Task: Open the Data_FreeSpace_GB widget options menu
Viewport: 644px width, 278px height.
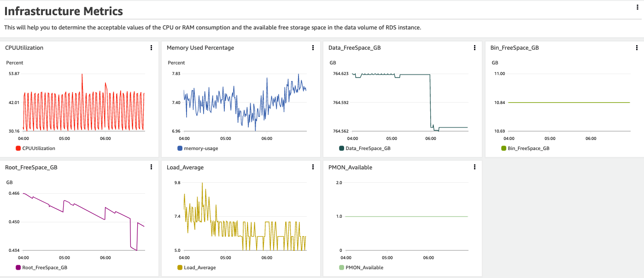Action: click(474, 47)
